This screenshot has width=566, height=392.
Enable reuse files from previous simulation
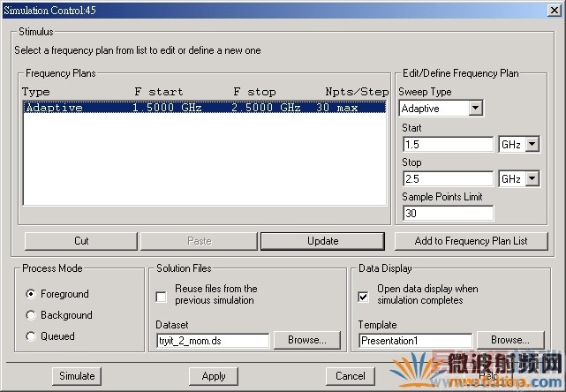[x=161, y=297]
